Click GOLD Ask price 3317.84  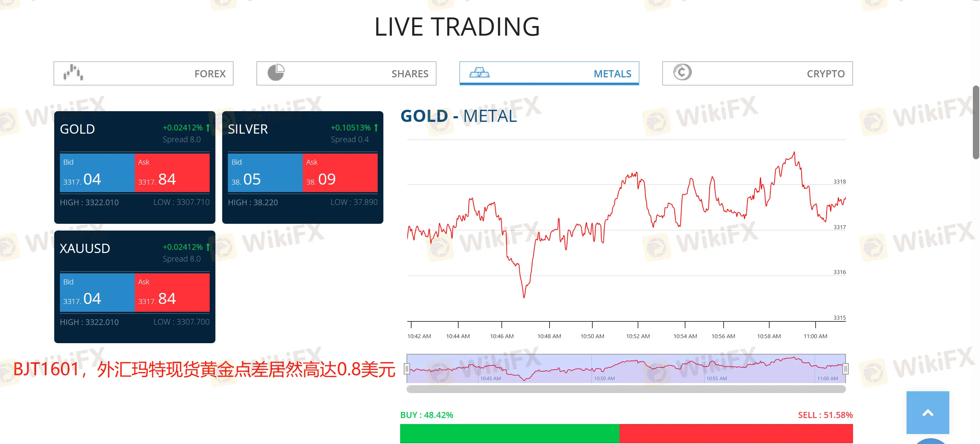(x=172, y=173)
